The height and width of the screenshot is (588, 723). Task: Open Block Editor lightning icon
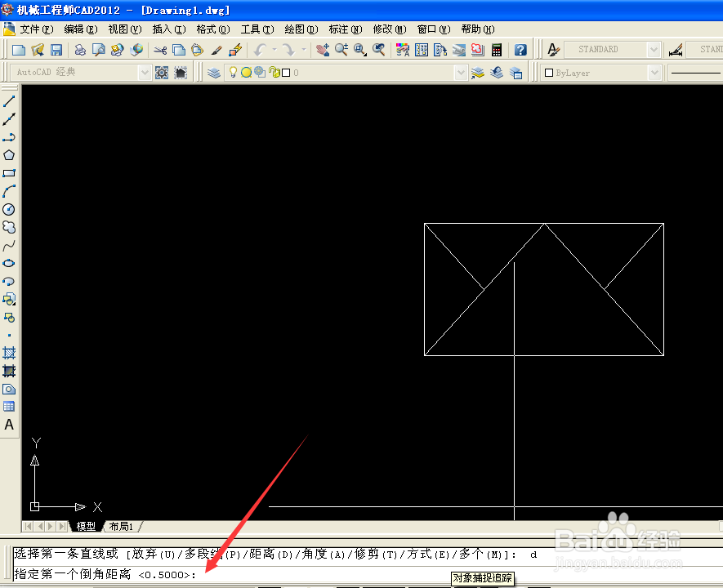coord(235,50)
